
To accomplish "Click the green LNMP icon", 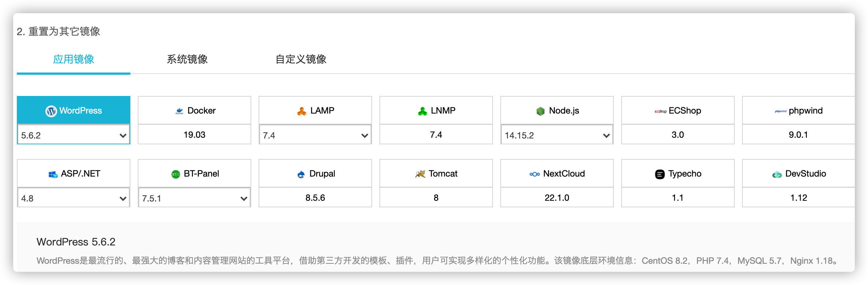I will (422, 111).
